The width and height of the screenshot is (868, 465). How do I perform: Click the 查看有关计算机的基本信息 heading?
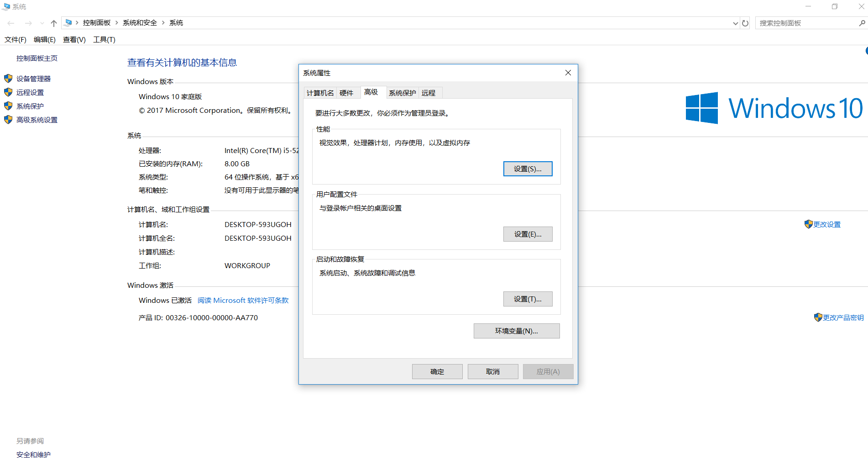point(182,63)
